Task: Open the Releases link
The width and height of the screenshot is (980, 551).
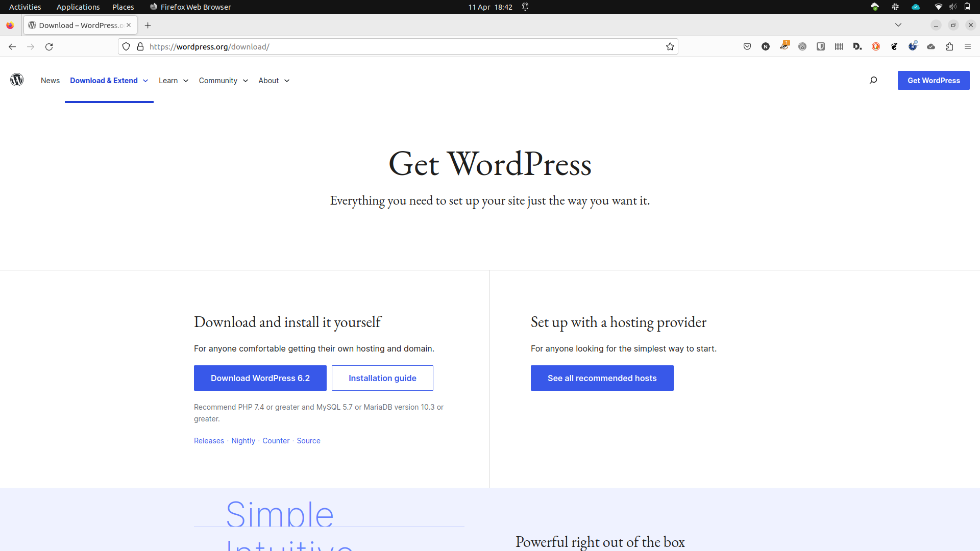Action: pyautogui.click(x=209, y=441)
